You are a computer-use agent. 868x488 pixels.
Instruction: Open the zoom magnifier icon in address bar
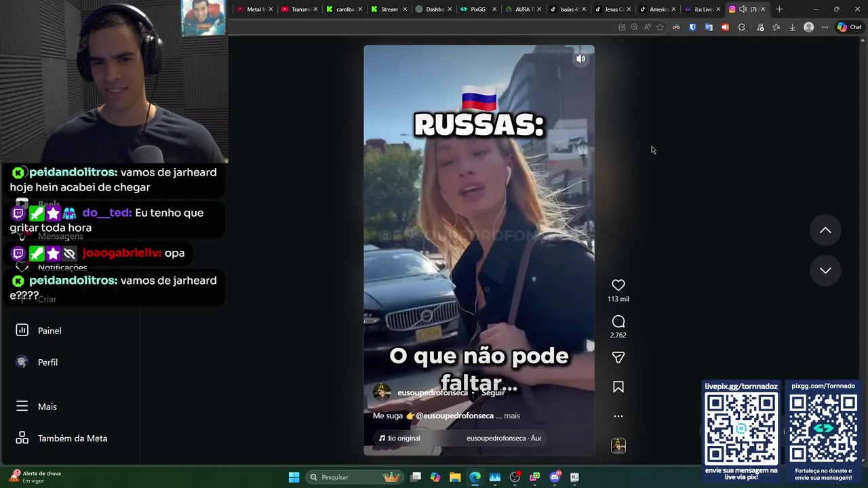click(x=634, y=27)
